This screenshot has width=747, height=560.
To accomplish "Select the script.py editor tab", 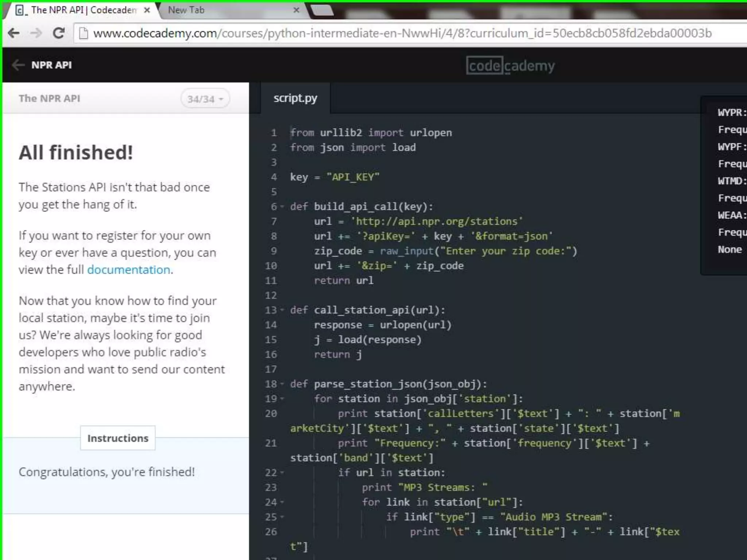I will coord(295,98).
